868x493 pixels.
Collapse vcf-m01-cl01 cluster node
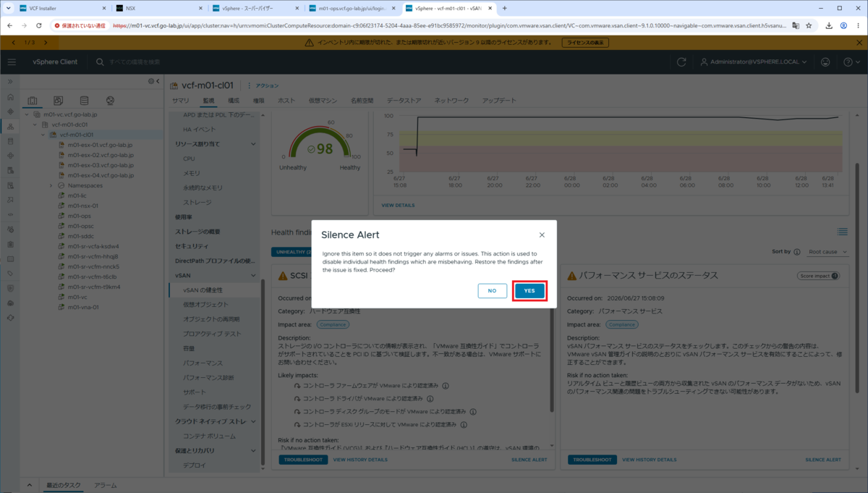[43, 135]
